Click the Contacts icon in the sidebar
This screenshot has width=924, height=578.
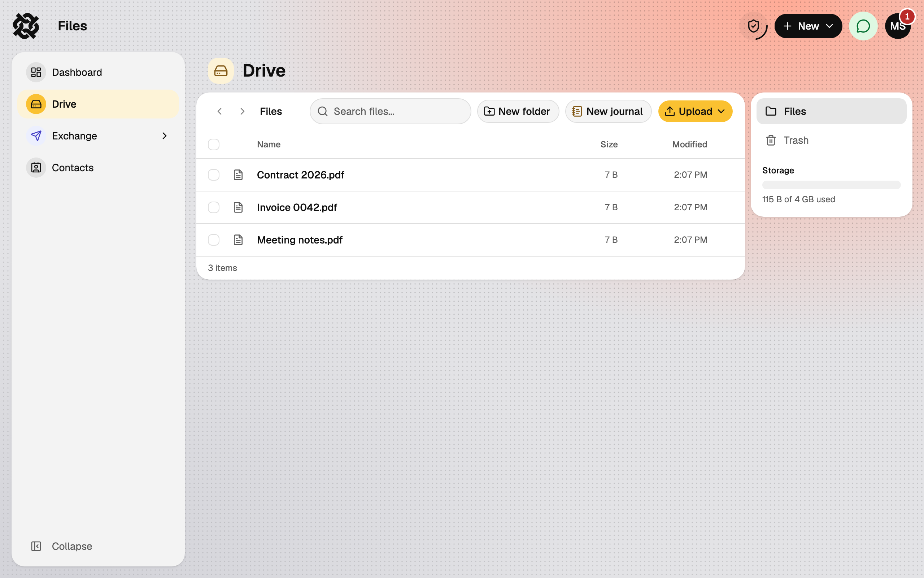pyautogui.click(x=36, y=167)
